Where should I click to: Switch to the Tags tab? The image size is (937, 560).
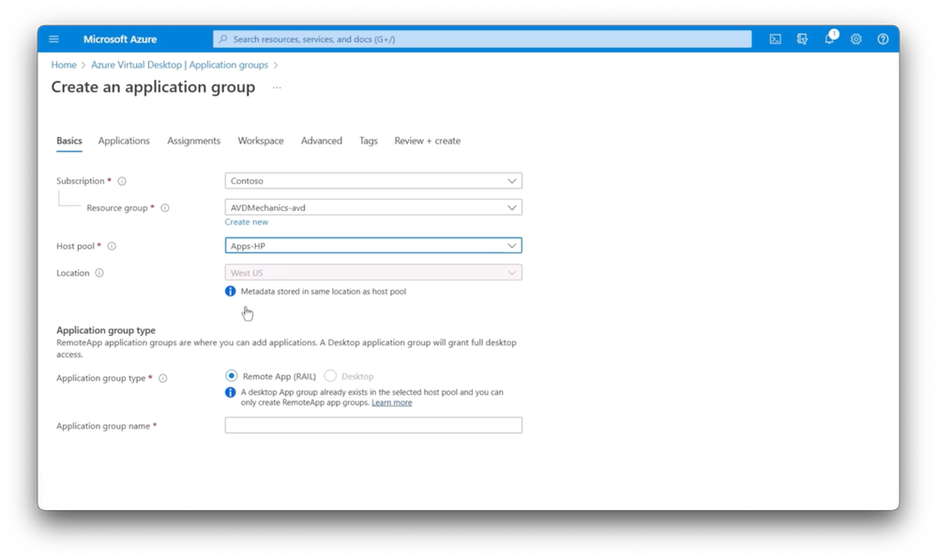(368, 141)
